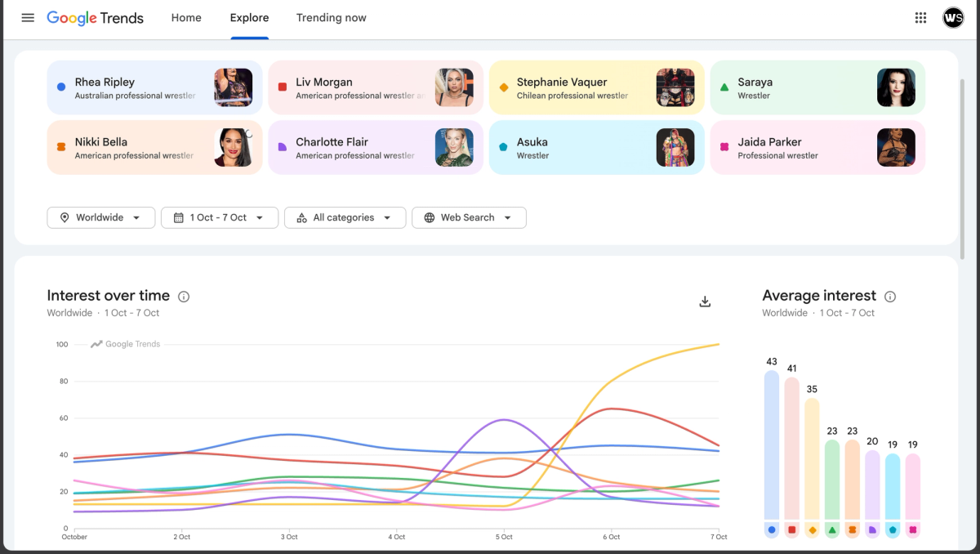Open the Trending now tab
The image size is (980, 554).
[x=332, y=18]
